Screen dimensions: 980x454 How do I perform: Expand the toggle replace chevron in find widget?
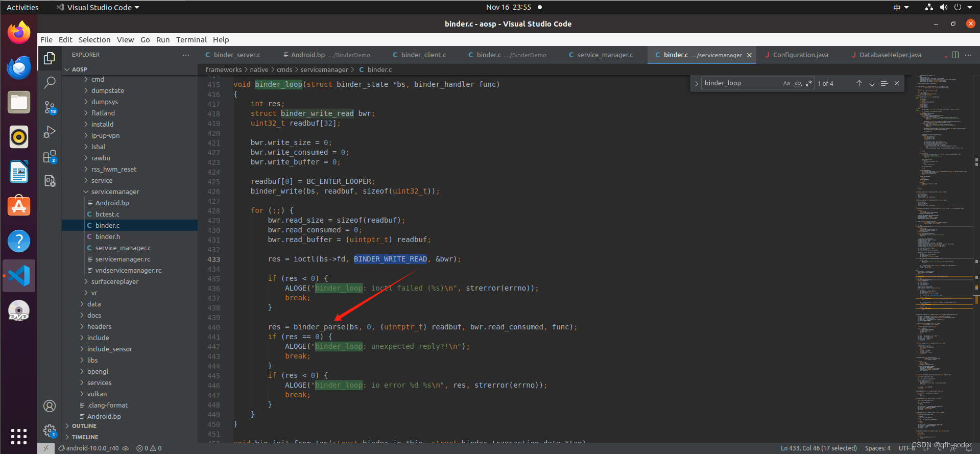[x=697, y=83]
